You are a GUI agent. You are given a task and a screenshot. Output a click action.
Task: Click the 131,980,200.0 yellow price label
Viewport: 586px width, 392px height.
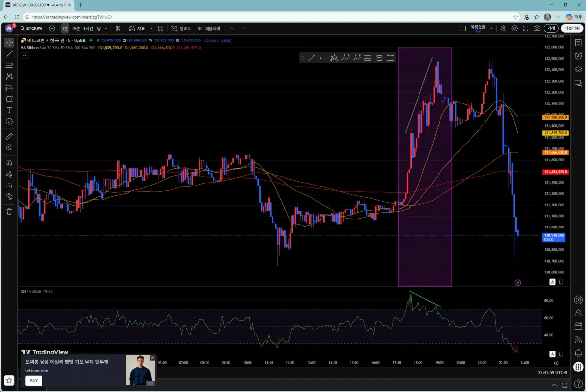(556, 117)
